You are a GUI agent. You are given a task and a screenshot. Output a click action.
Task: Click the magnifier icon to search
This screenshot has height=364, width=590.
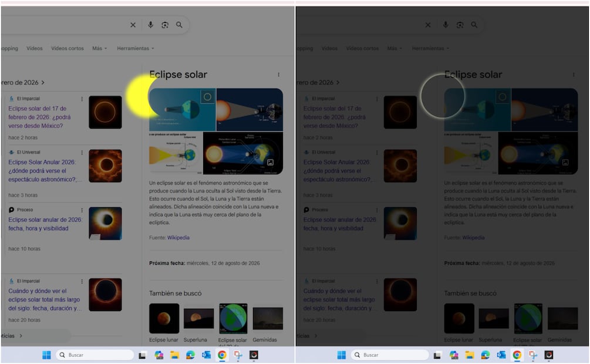179,25
